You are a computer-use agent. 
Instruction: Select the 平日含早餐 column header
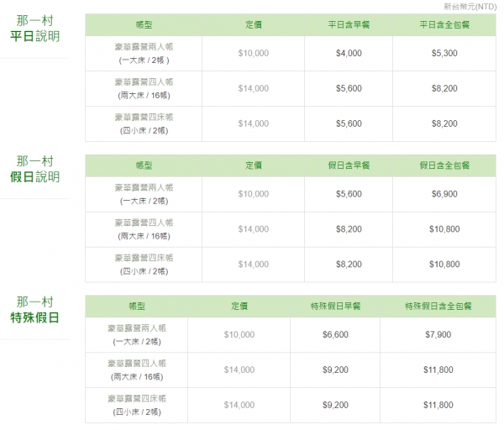click(x=349, y=24)
